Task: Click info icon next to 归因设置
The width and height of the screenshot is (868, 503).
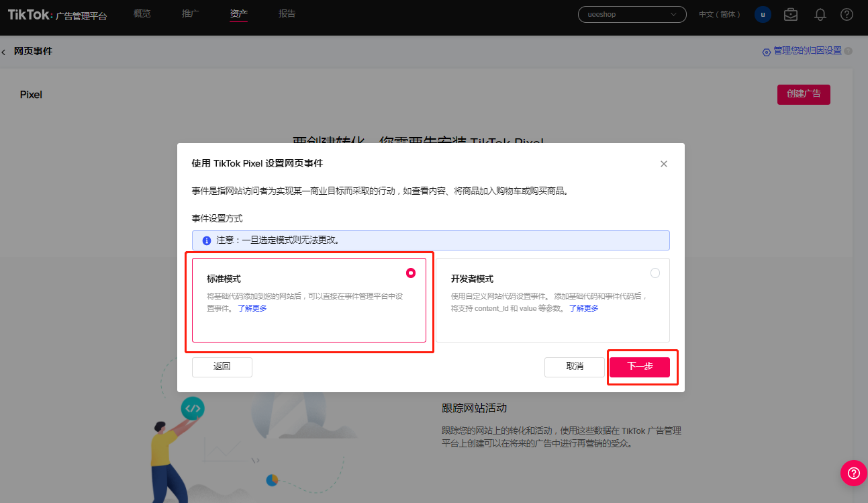Action: point(849,51)
